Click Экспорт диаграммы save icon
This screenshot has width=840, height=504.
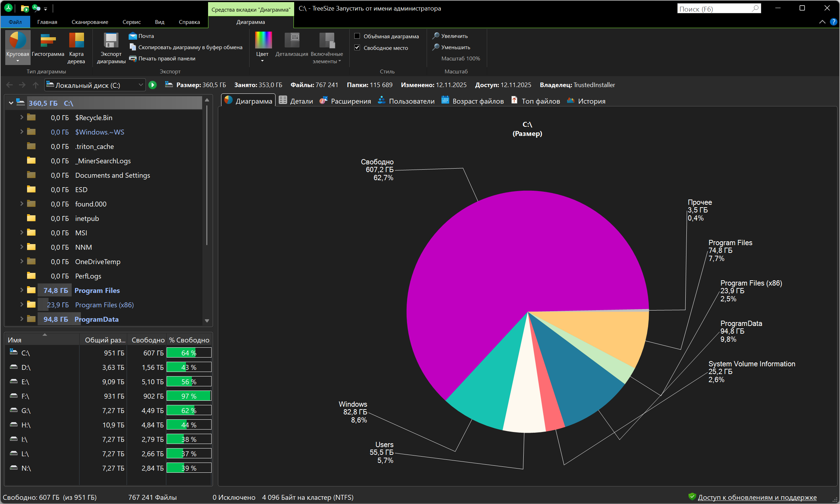[x=111, y=40]
